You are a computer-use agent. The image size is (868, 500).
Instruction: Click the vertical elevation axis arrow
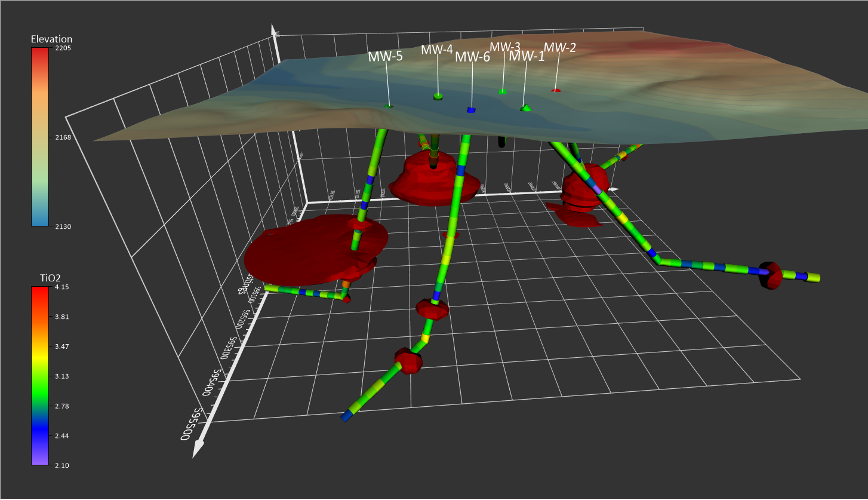pyautogui.click(x=274, y=27)
